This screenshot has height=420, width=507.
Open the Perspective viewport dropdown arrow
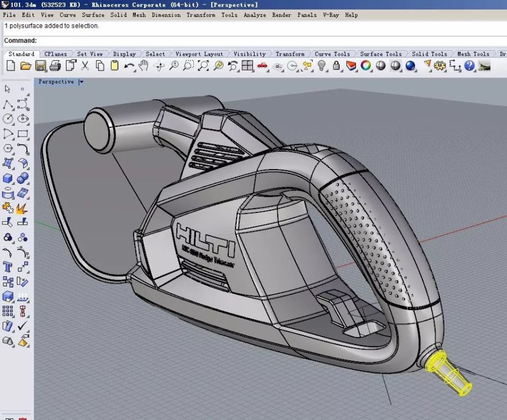point(81,82)
